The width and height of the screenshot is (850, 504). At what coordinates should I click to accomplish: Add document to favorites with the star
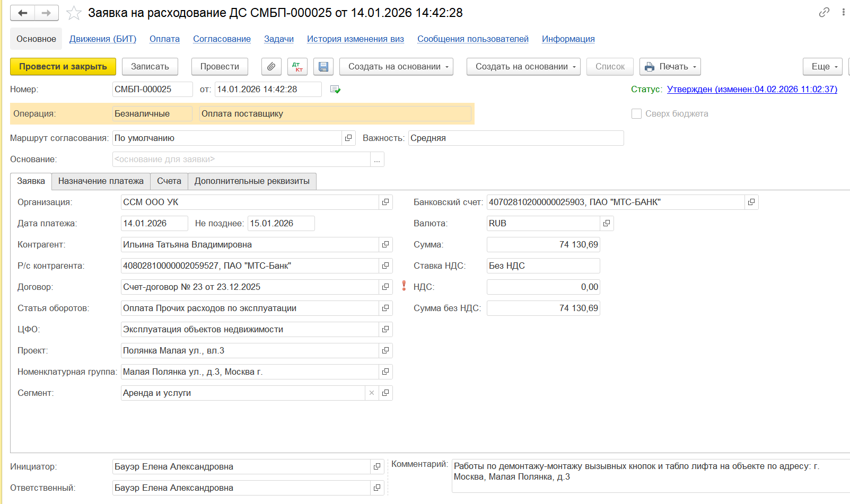pos(74,13)
